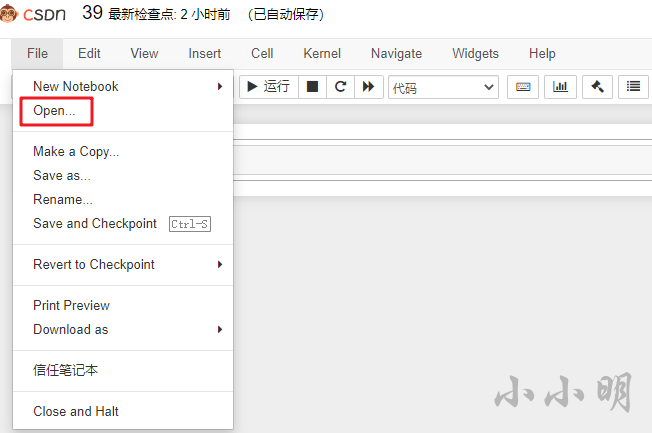Click the notebook title 39
Image resolution: width=652 pixels, height=433 pixels.
[92, 13]
